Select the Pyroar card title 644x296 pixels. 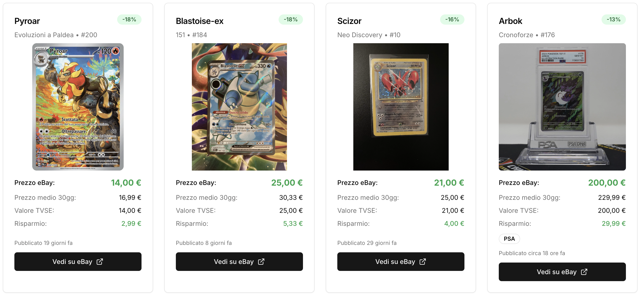point(27,21)
